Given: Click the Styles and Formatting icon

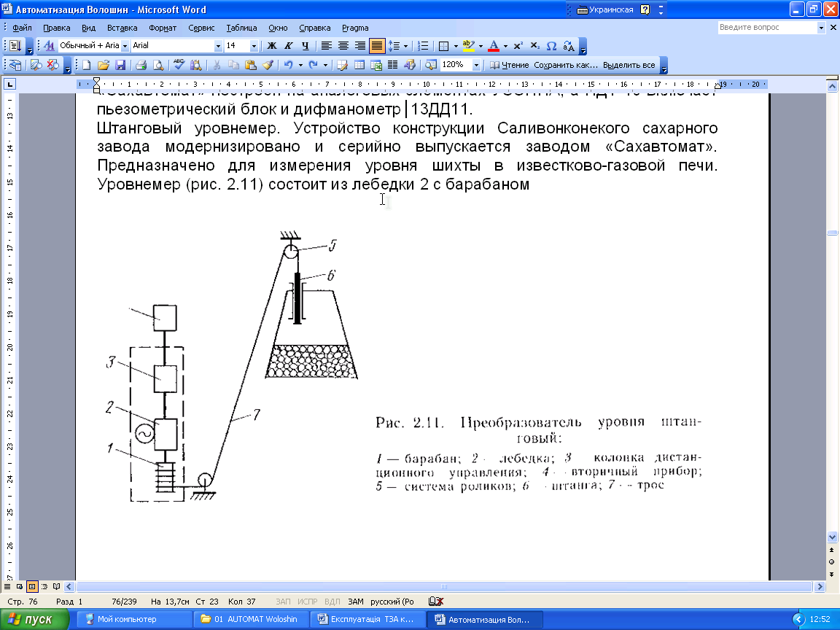Looking at the screenshot, I should 49,46.
